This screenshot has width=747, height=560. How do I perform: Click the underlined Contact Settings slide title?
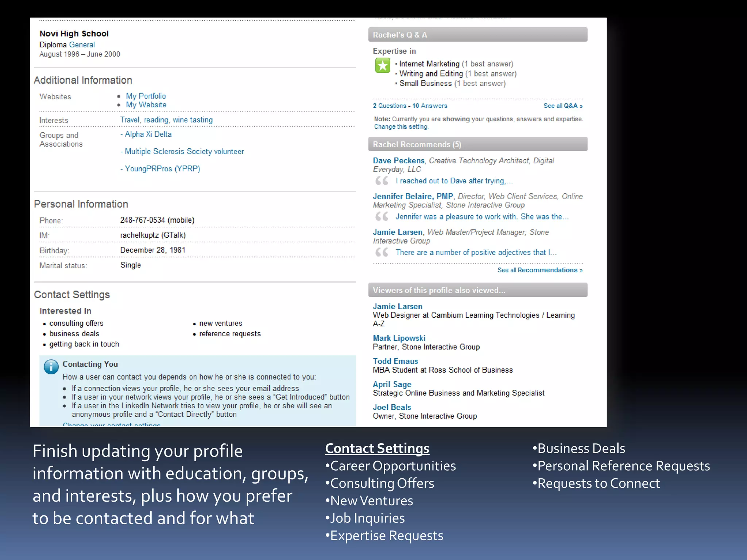tap(377, 448)
